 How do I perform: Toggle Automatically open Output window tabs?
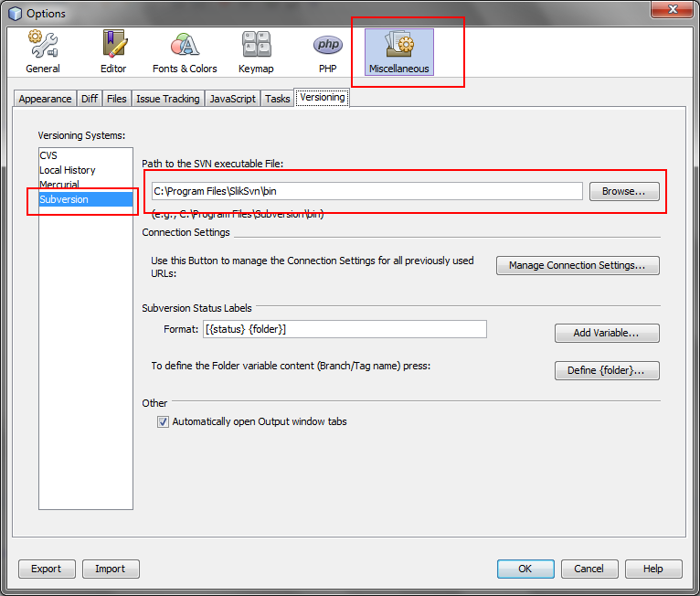163,422
